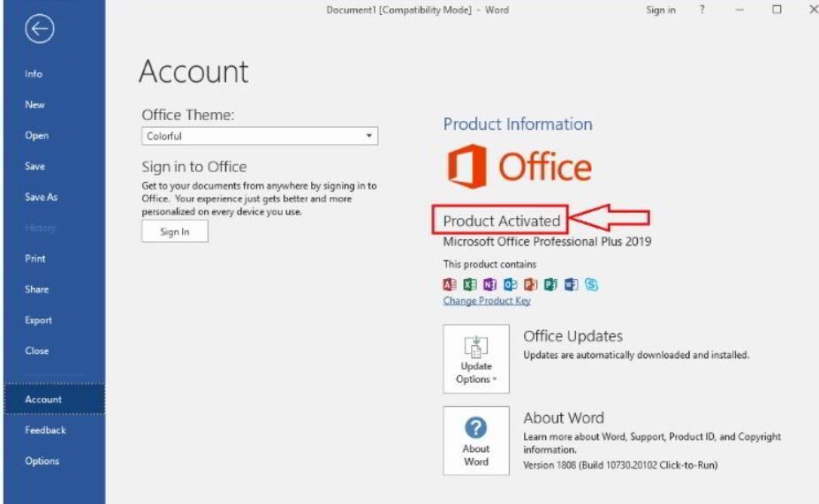Click the Outlook app icon
Screen dimensions: 819x504
511,284
